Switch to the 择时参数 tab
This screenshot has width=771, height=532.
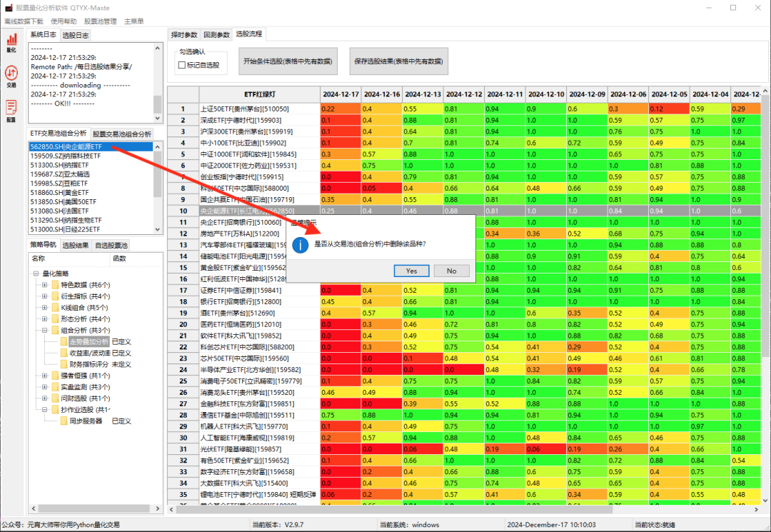pos(184,35)
